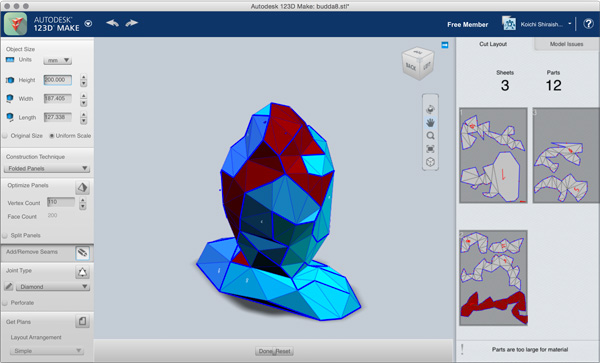Select sheet 1 cut layout thumbnail
The height and width of the screenshot is (363, 600).
point(493,155)
